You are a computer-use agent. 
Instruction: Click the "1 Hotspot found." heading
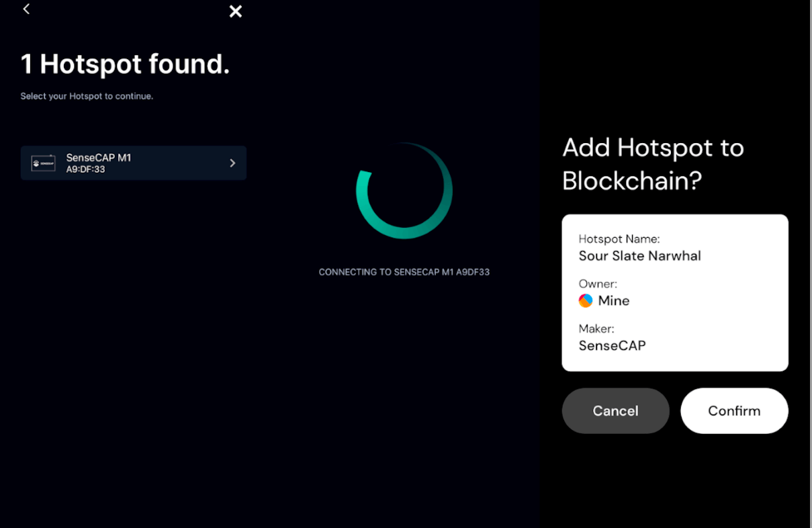coord(125,64)
